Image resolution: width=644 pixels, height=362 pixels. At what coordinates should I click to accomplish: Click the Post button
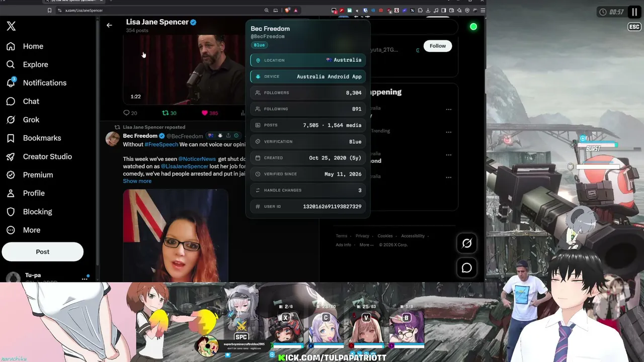tap(42, 252)
